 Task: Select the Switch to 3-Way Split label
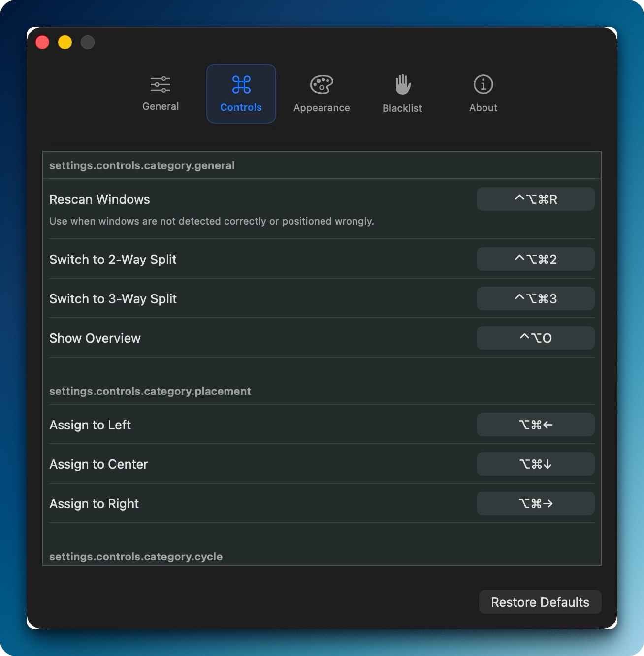point(113,299)
